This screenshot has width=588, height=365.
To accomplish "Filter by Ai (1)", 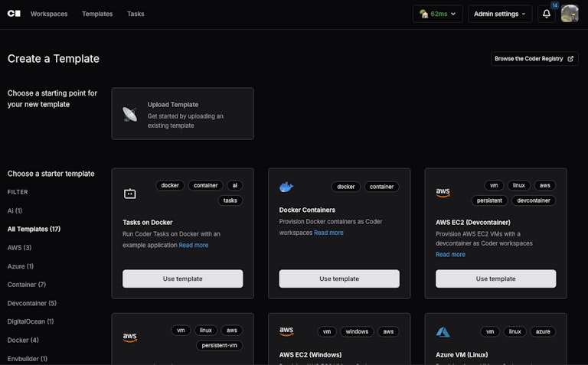I will click(15, 210).
